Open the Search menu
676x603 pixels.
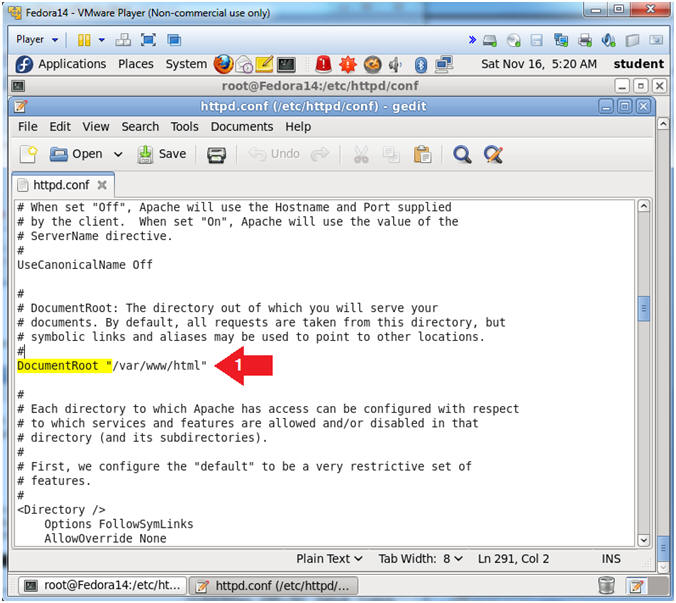tap(140, 127)
